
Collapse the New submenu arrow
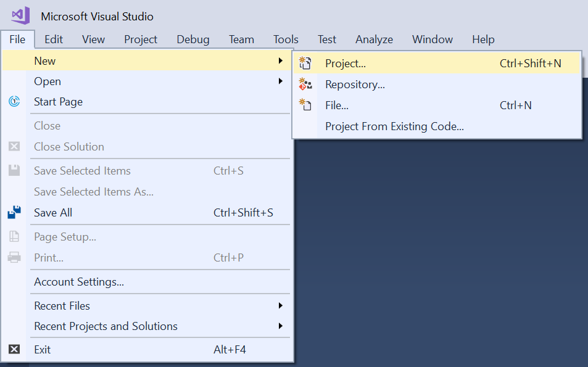point(281,61)
